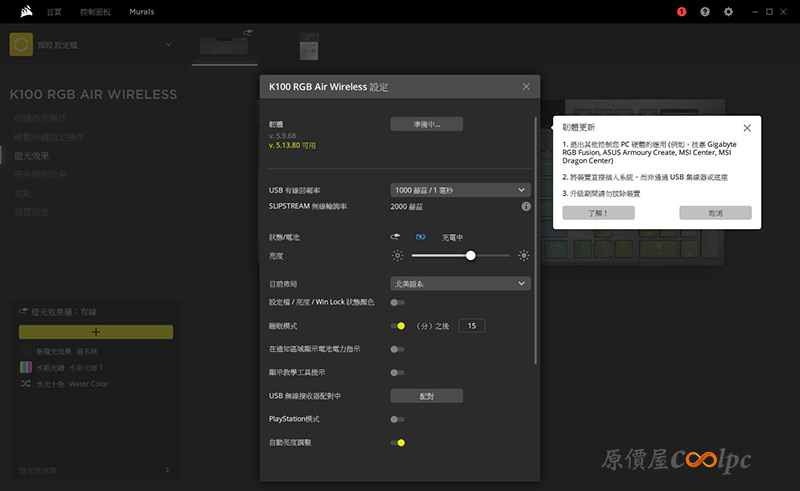The width and height of the screenshot is (800, 491).
Task: Open iCUE settings gear icon
Action: click(x=729, y=12)
